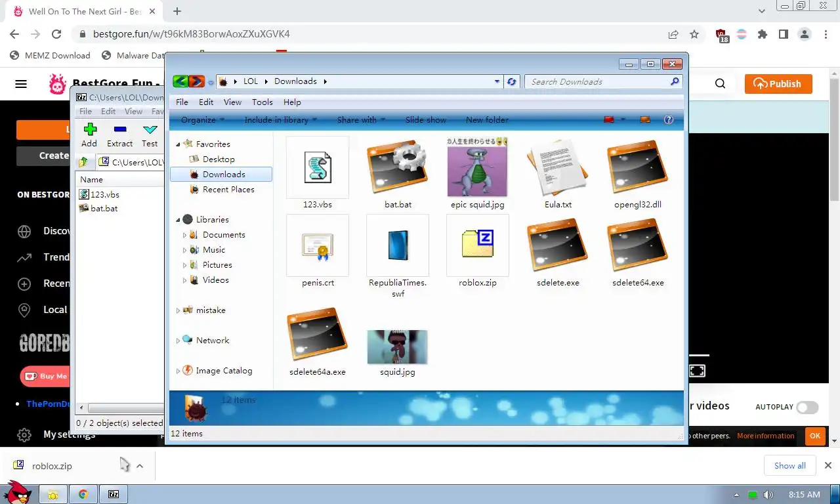The height and width of the screenshot is (504, 840).
Task: Click the More information link
Action: point(765,436)
